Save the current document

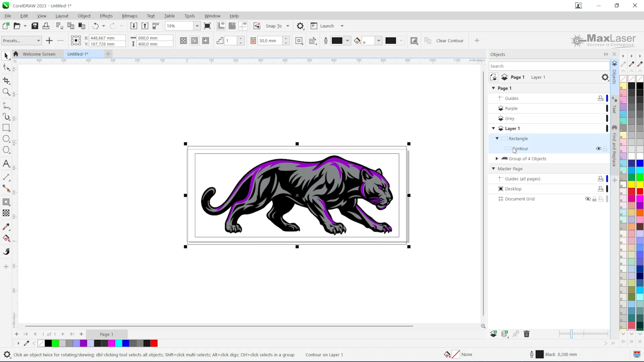pos(35,26)
